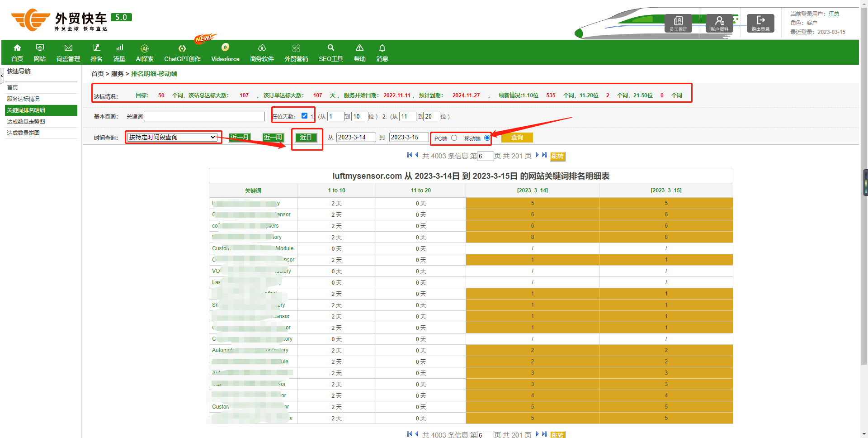
Task: Go to next page in top pager
Action: pos(537,155)
